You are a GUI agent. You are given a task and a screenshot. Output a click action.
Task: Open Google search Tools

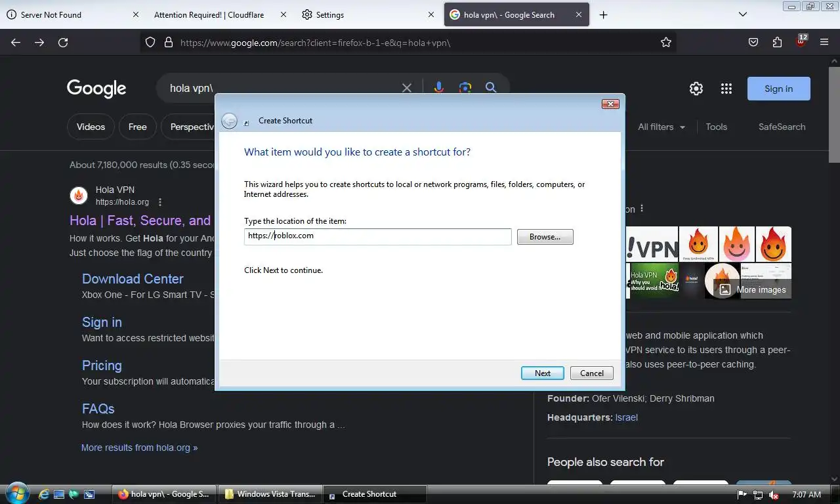[717, 127]
